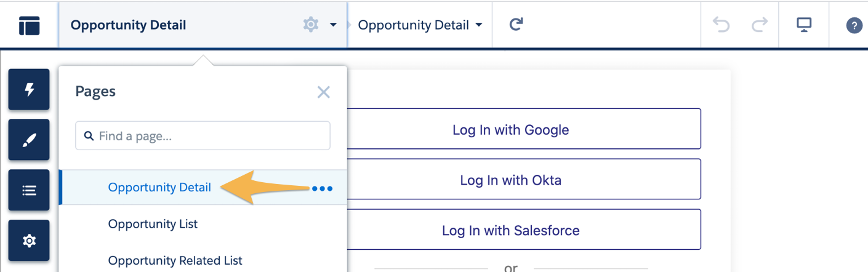Select the Opportunity Related List page
This screenshot has height=272, width=868.
pos(175,260)
